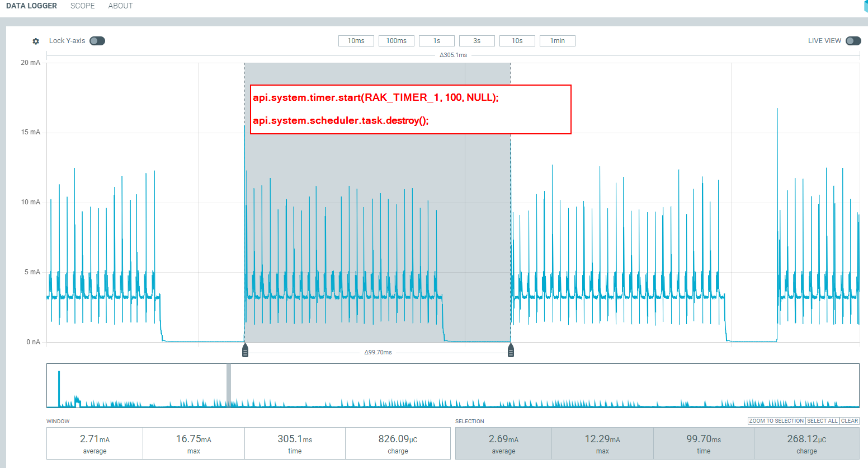
Task: Click Zoom to Selection button
Action: coord(776,421)
